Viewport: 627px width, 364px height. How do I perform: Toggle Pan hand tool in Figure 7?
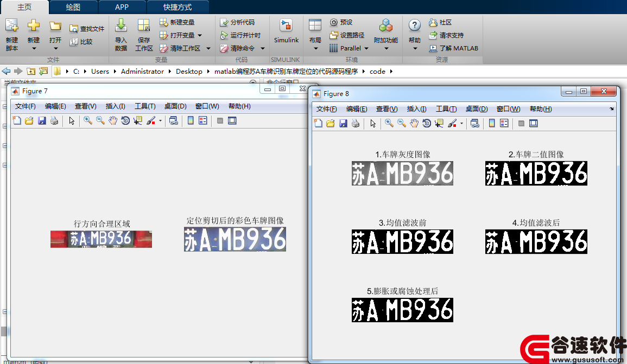coord(113,120)
